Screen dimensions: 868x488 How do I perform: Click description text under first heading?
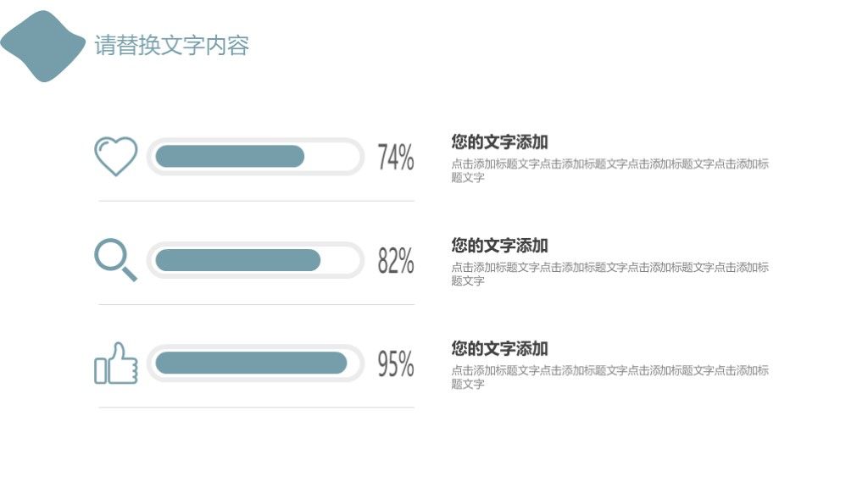(x=610, y=170)
